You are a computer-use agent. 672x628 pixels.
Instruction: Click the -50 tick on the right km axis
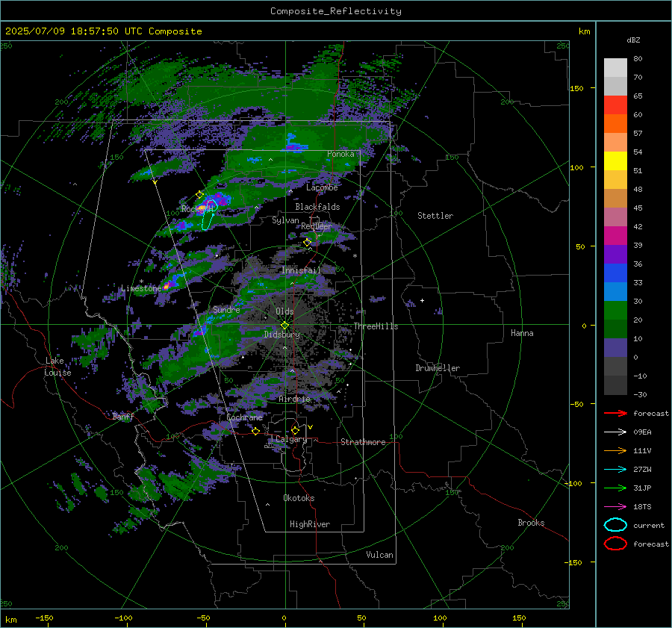click(576, 404)
